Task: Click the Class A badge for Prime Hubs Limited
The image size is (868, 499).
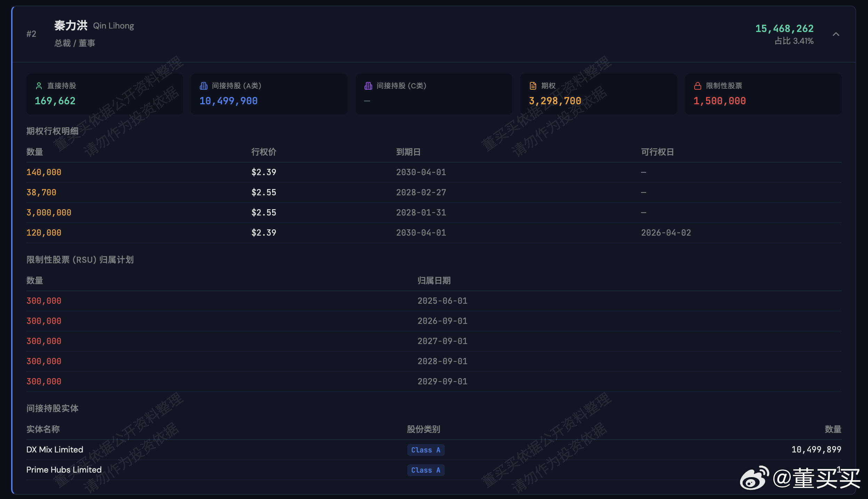Action: point(425,470)
